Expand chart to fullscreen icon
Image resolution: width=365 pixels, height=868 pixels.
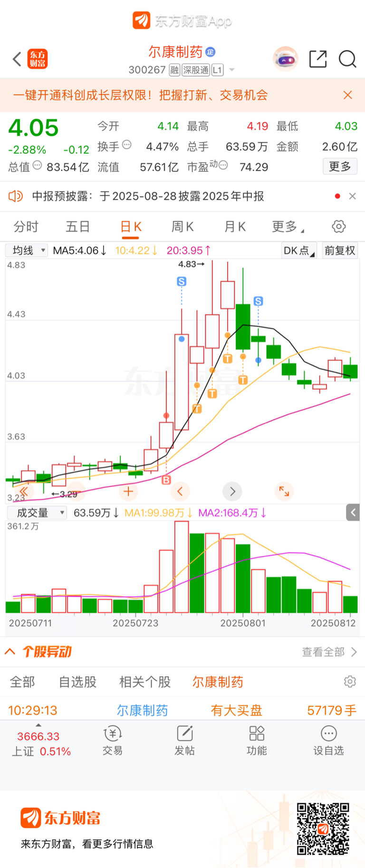point(284,492)
